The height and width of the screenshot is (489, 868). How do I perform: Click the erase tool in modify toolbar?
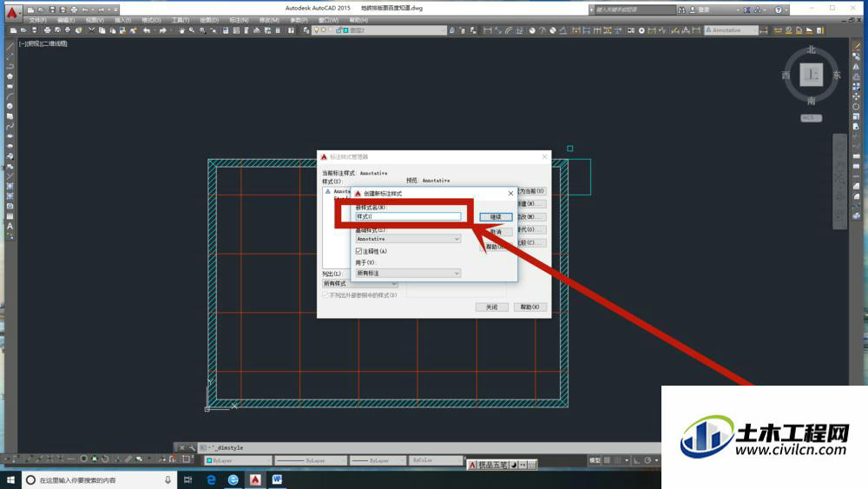point(857,47)
